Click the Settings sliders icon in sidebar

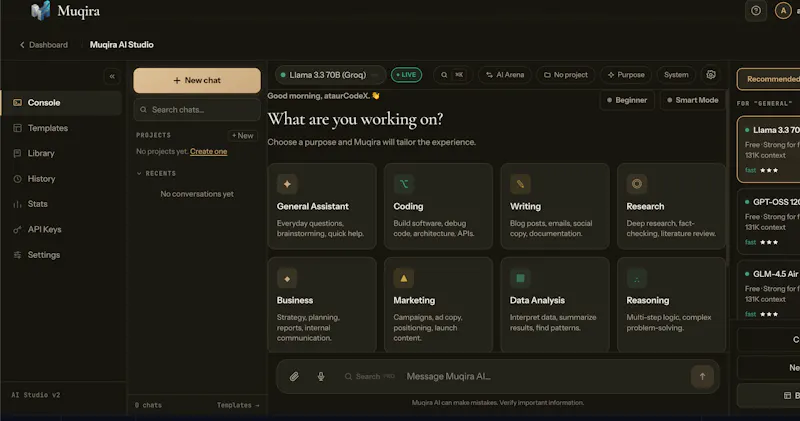(17, 255)
